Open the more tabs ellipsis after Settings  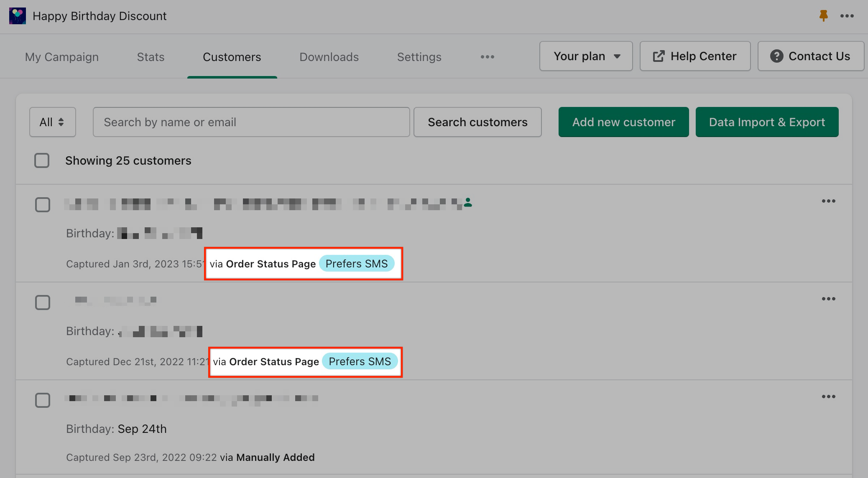[x=487, y=57]
